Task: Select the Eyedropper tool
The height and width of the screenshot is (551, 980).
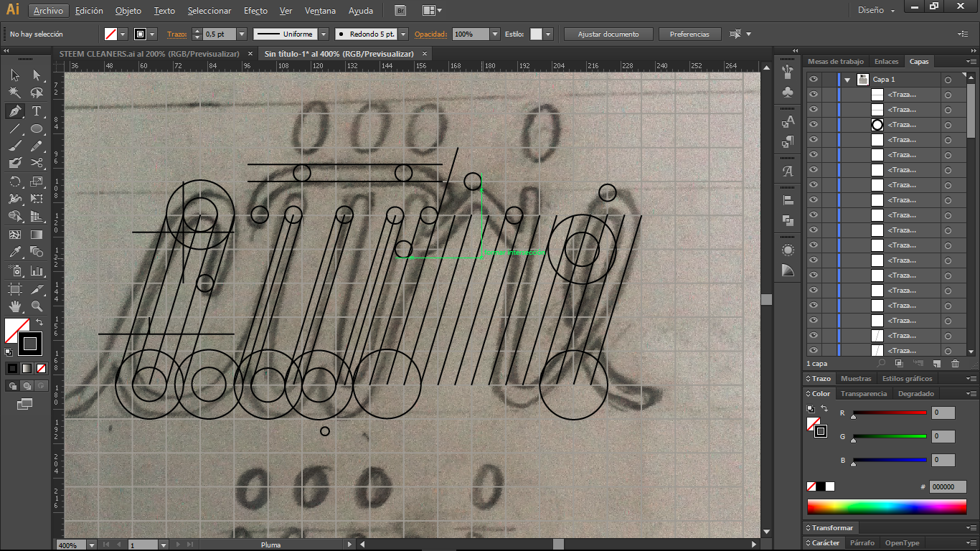Action: pos(15,252)
